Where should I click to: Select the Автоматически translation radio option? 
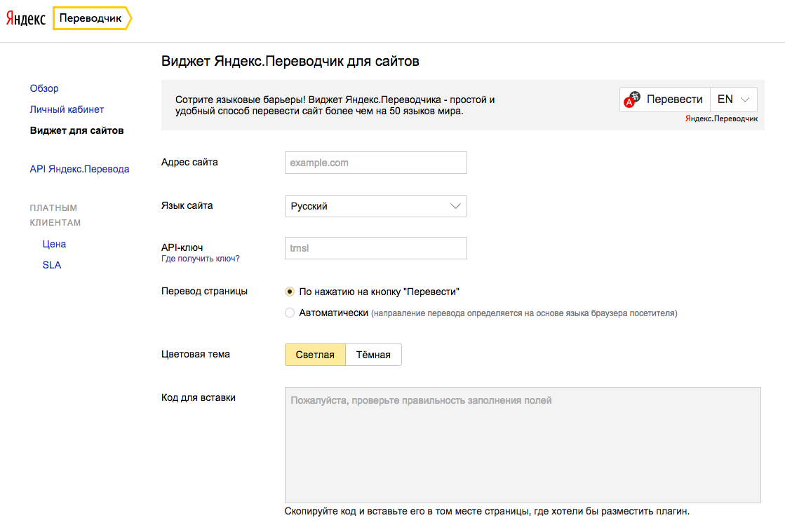tap(290, 313)
